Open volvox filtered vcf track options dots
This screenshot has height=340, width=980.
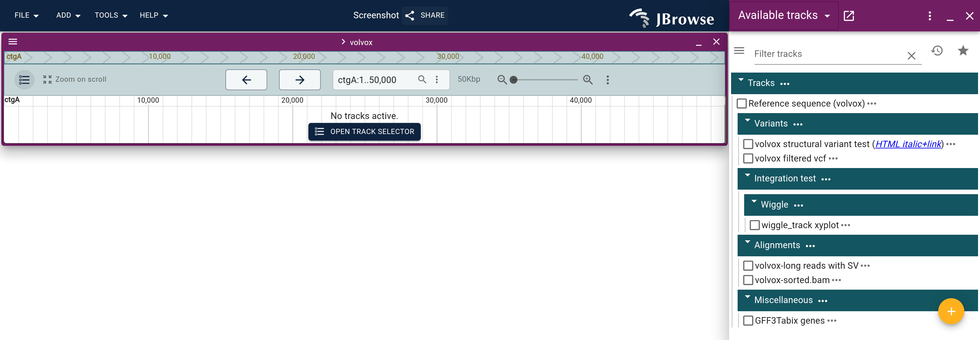pyautogui.click(x=833, y=158)
